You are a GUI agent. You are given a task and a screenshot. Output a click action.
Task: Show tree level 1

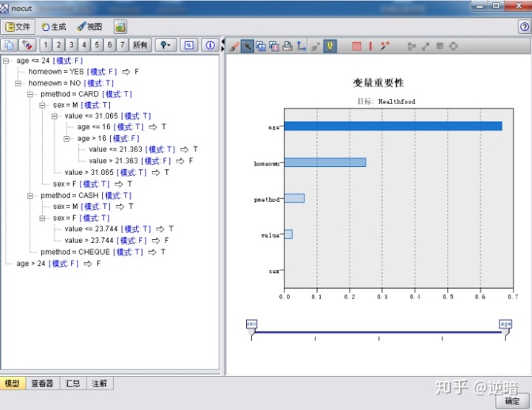[x=46, y=45]
